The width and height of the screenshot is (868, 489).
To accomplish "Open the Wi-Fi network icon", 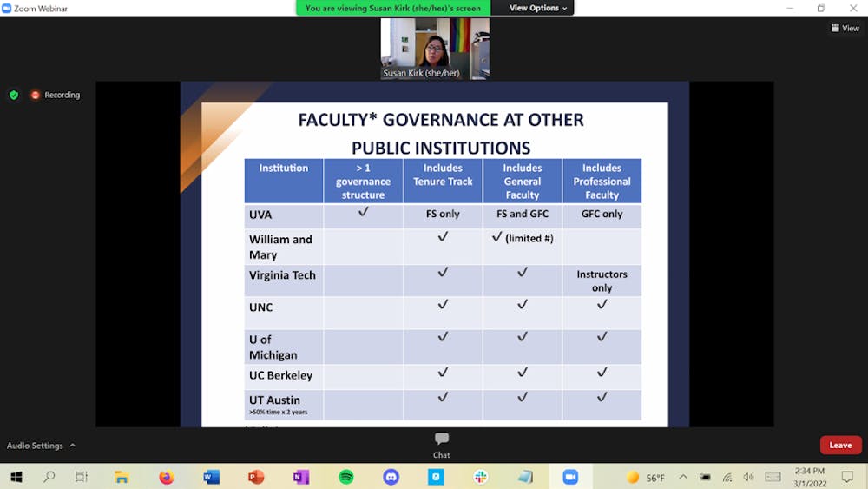I will point(727,477).
